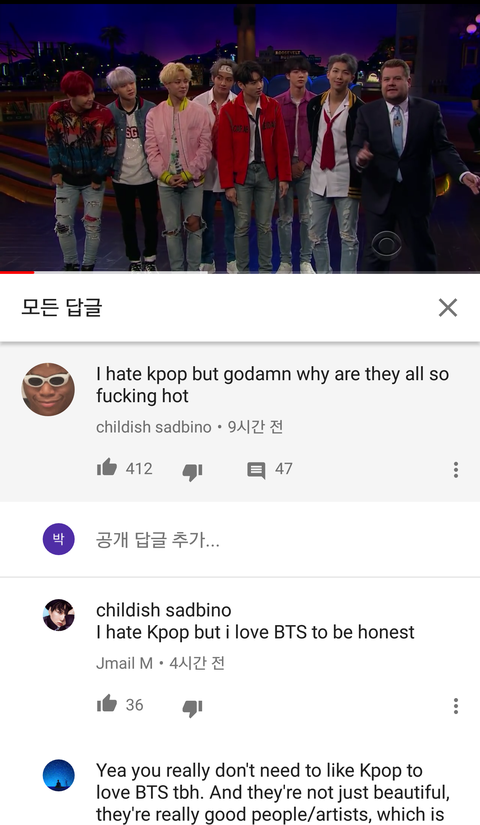The image size is (480, 825).
Task: Like the comment with 412 likes
Action: (x=107, y=467)
